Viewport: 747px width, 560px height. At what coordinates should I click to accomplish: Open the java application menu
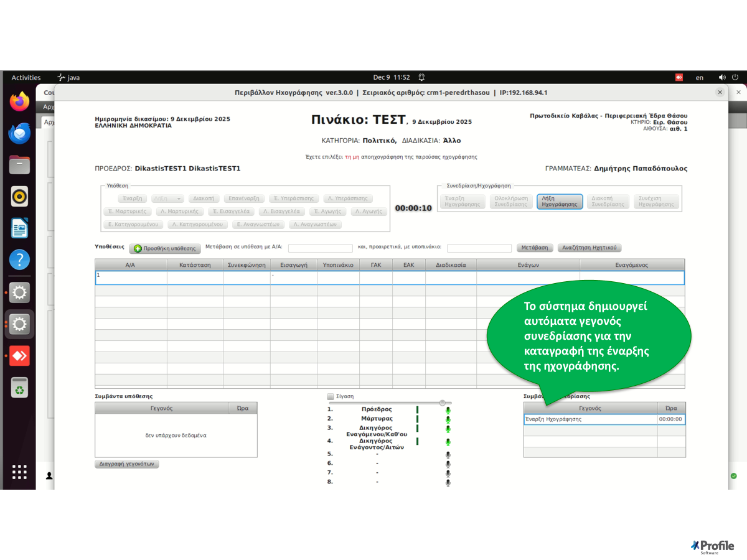[x=68, y=78]
